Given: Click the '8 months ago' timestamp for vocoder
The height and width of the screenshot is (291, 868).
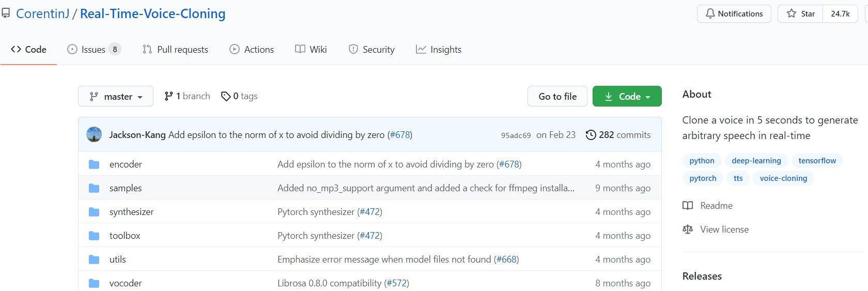Looking at the screenshot, I should click(x=623, y=283).
